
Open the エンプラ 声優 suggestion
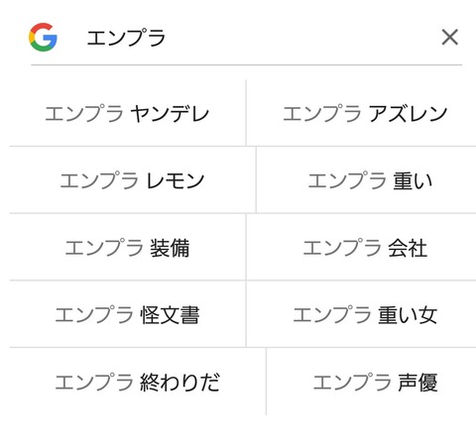372,383
